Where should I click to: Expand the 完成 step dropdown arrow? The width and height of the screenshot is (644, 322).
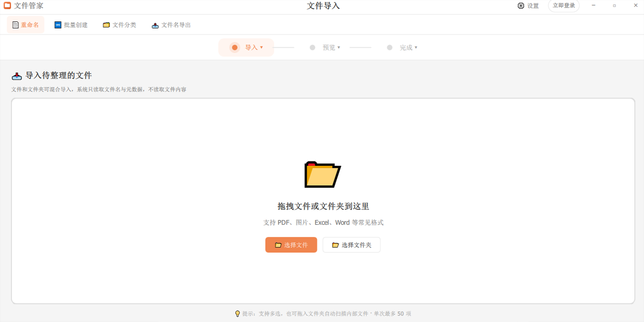click(x=416, y=47)
